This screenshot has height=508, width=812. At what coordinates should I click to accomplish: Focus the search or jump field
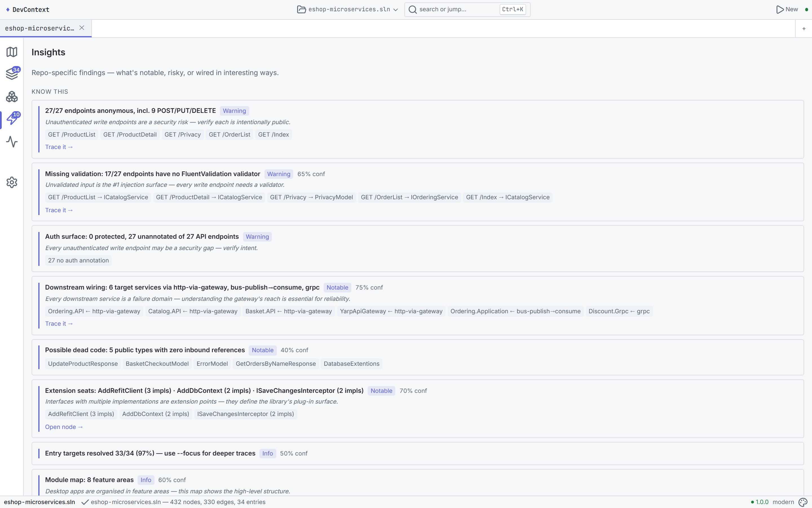467,9
